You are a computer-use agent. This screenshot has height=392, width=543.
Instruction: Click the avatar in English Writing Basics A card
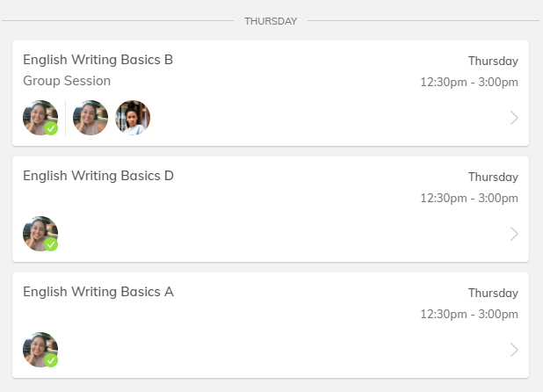point(39,349)
